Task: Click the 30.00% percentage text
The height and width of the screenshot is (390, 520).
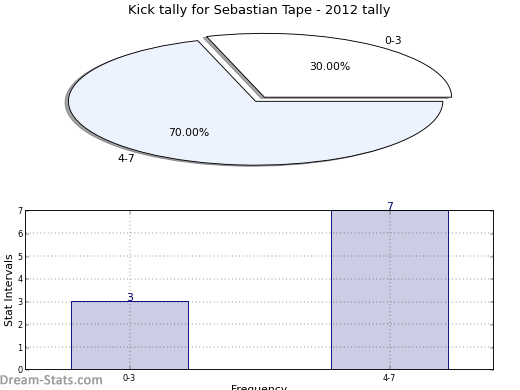Action: point(330,66)
